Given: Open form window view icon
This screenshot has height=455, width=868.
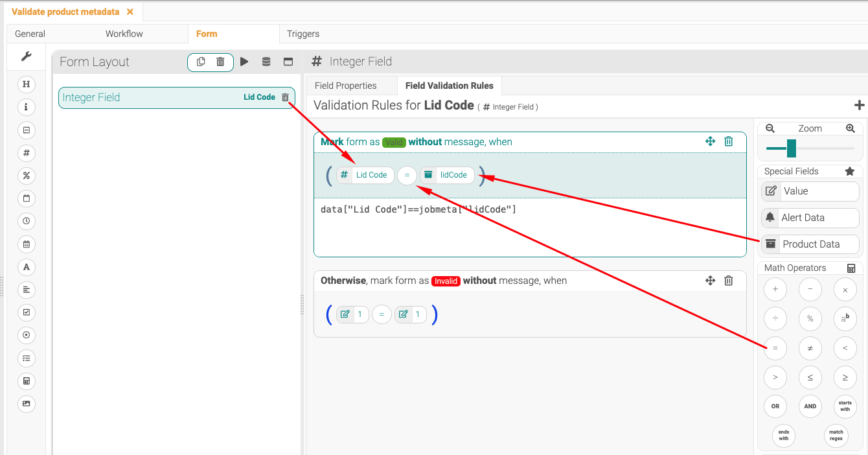Looking at the screenshot, I should (288, 62).
